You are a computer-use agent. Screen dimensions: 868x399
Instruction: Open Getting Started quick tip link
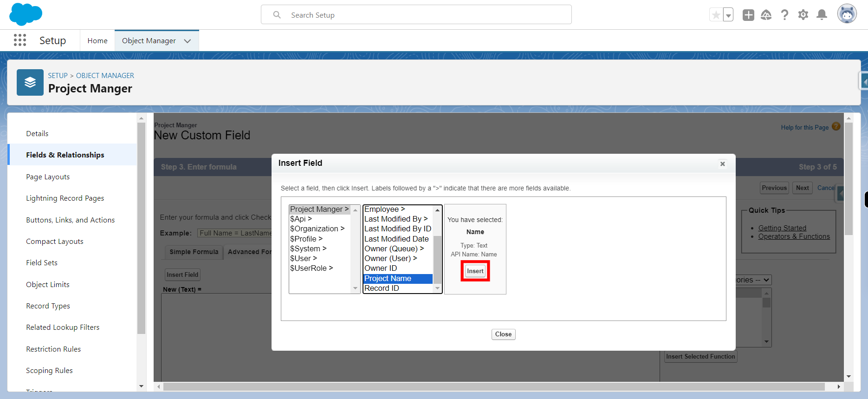click(x=782, y=228)
